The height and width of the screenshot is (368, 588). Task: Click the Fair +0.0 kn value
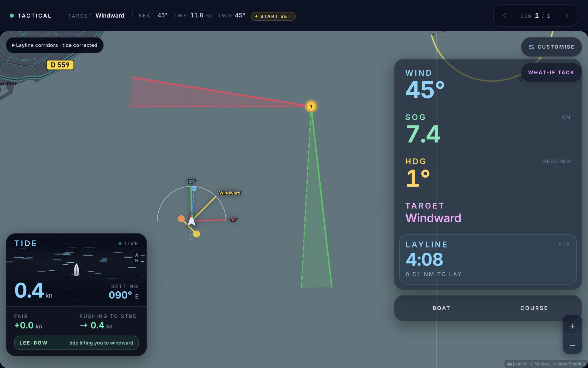tap(28, 325)
